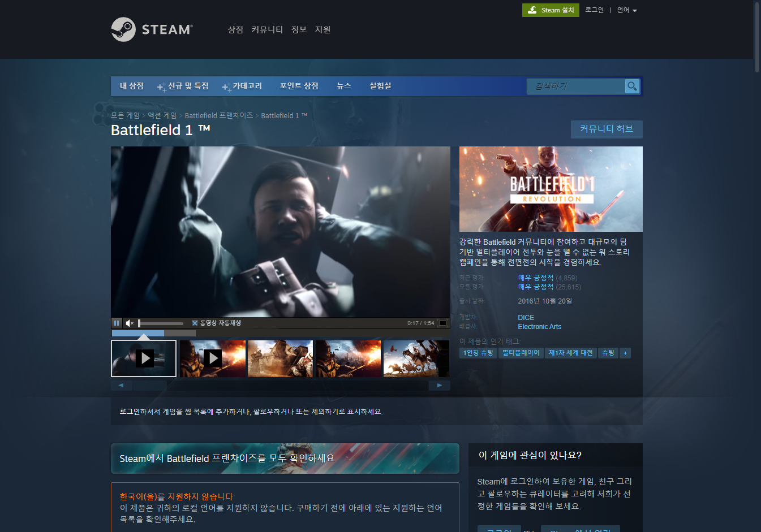Click the Electronic Arts publisher link
Screen dimensions: 761x532
[x=540, y=327]
